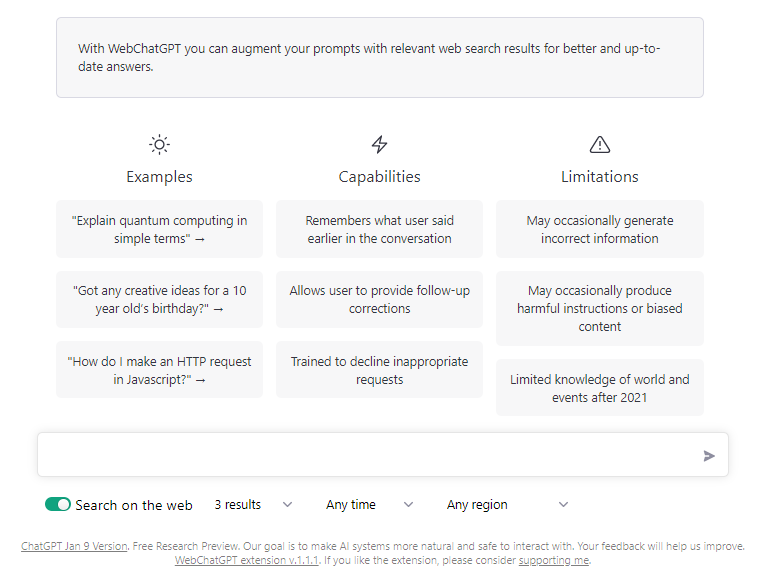
Task: Toggle the Search on the web switch
Action: point(58,505)
